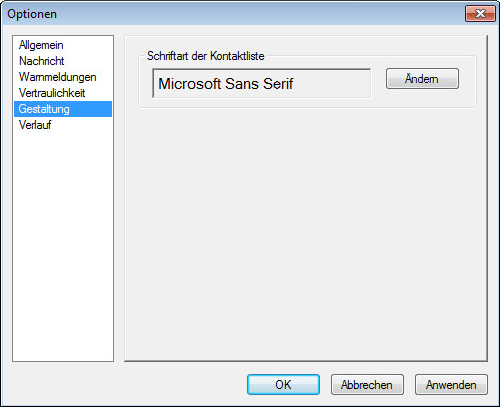Viewport: 500px width, 407px height.
Task: Cancel changes with Abbrechen
Action: 367,385
